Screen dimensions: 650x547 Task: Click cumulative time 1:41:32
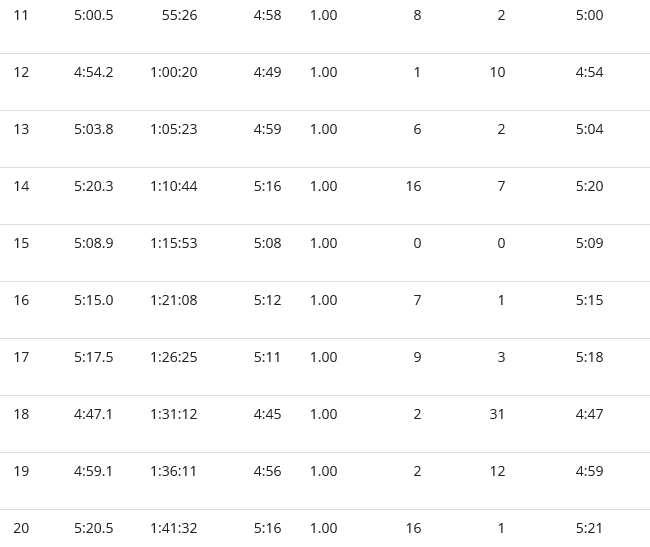click(174, 528)
